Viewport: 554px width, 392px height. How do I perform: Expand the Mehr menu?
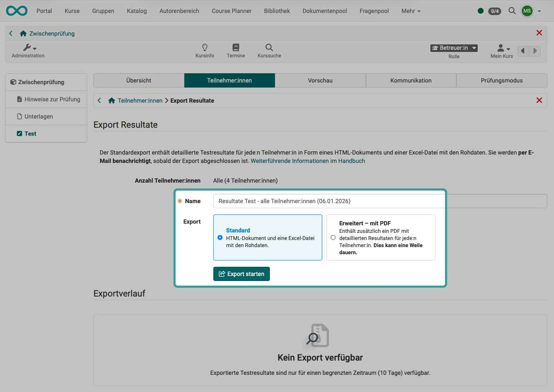tap(410, 11)
